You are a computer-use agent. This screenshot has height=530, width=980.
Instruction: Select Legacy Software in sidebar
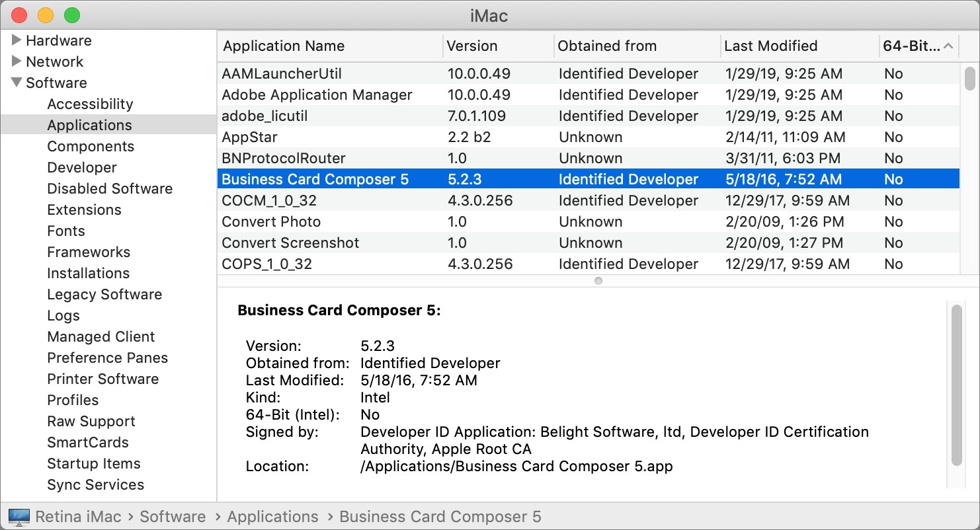click(x=104, y=294)
